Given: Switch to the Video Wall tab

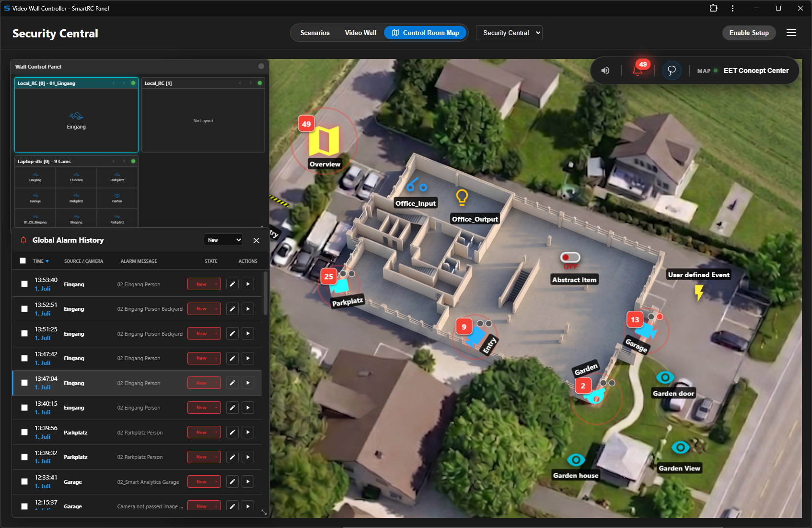Looking at the screenshot, I should [x=360, y=33].
